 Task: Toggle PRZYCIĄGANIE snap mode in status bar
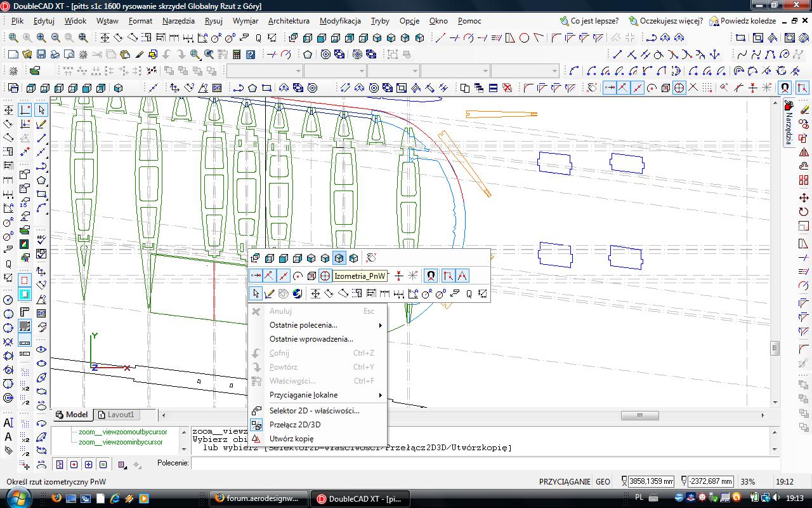click(x=565, y=481)
